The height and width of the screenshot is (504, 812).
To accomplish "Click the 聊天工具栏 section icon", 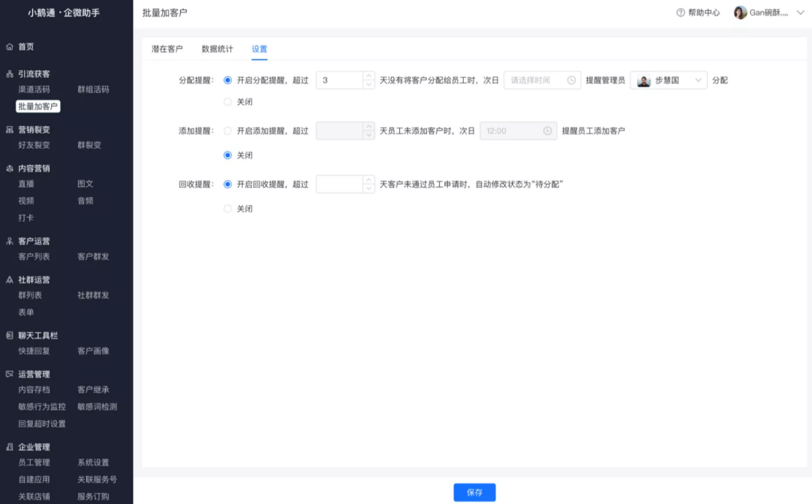I will click(x=9, y=336).
